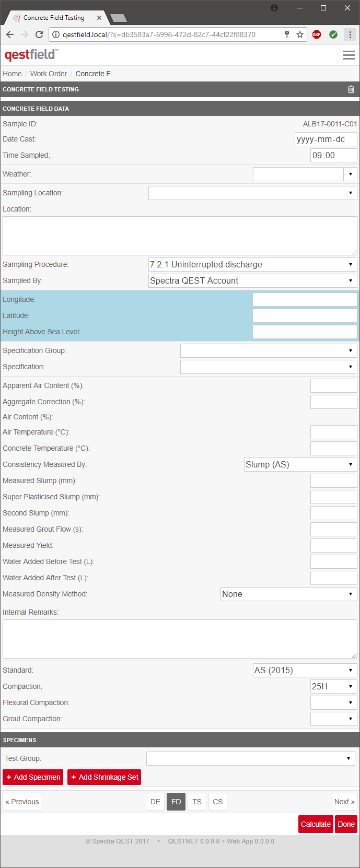360x868 pixels.
Task: Expand Sampling Procedure dropdown
Action: pos(252,264)
